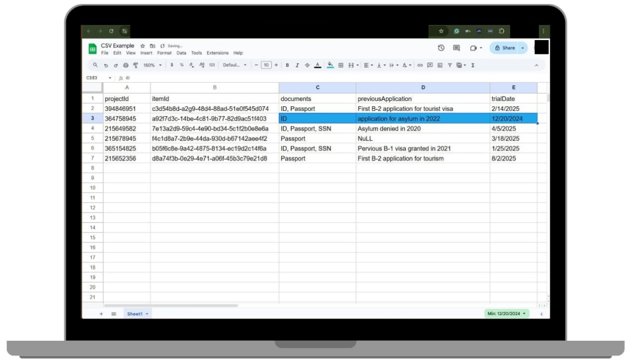Set text color with the A swatch
The image size is (630, 364).
[317, 64]
